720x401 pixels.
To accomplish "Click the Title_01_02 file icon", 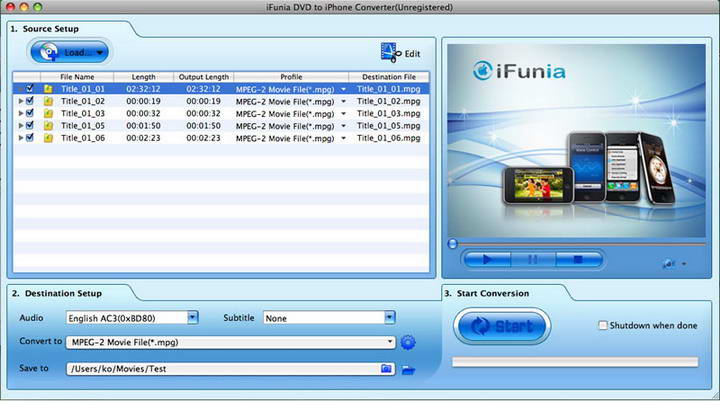I will [x=48, y=102].
